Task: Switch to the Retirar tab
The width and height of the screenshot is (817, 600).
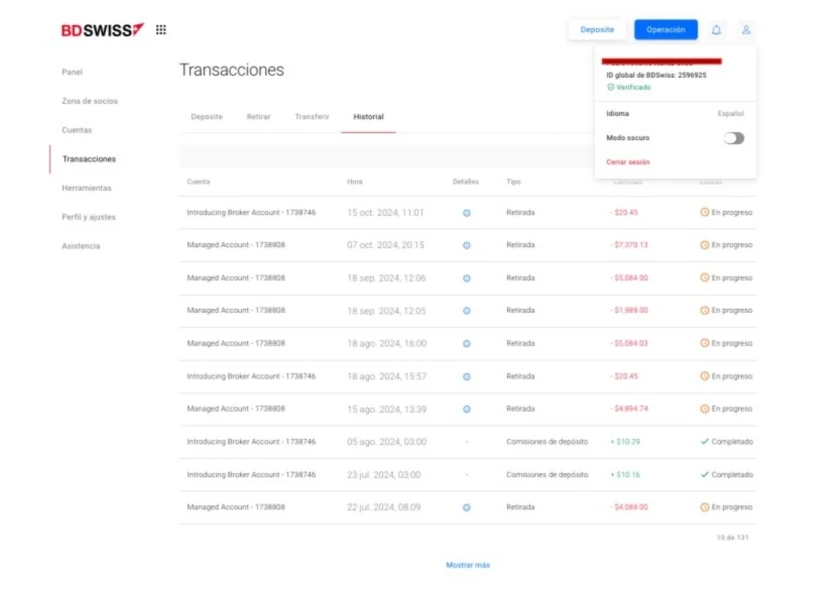Action: 258,117
